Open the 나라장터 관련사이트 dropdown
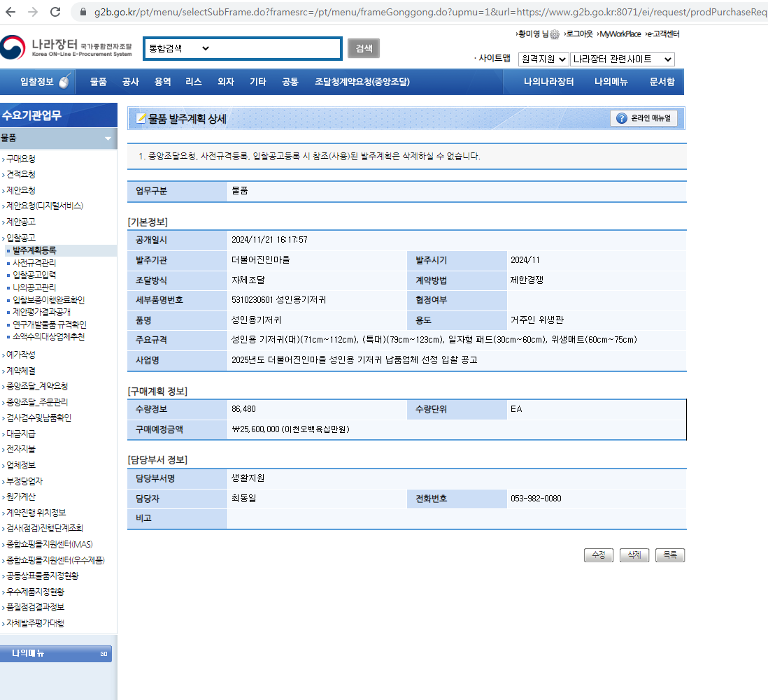 click(x=622, y=59)
